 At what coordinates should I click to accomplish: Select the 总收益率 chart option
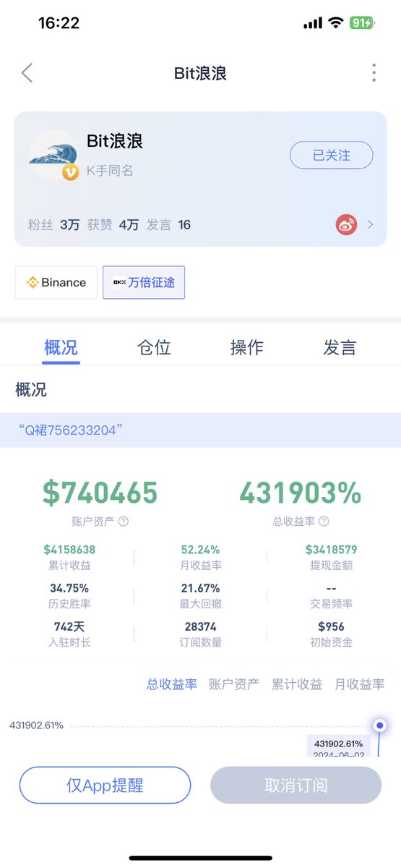coord(172,684)
